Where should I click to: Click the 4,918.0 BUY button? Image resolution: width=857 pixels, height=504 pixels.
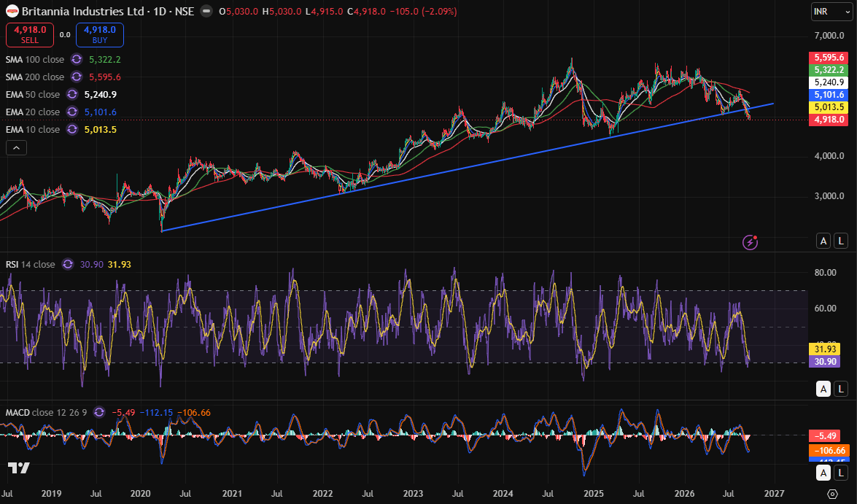pos(99,34)
